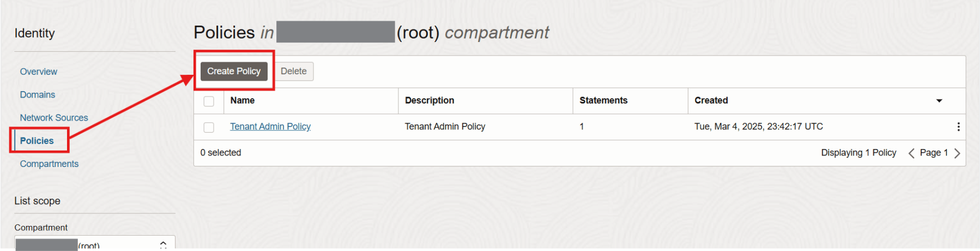The width and height of the screenshot is (980, 251).
Task: Open actions menu for Tenant Admin Policy
Action: 958,127
